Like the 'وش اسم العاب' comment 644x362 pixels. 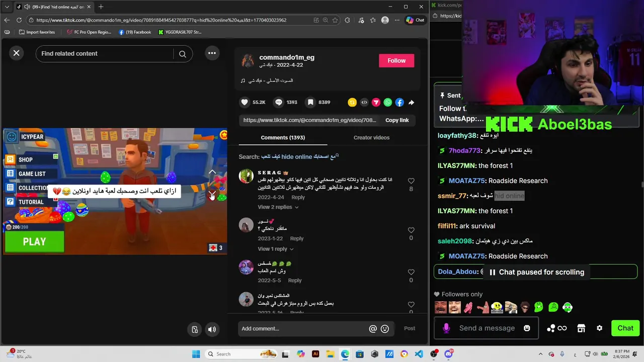pyautogui.click(x=411, y=272)
